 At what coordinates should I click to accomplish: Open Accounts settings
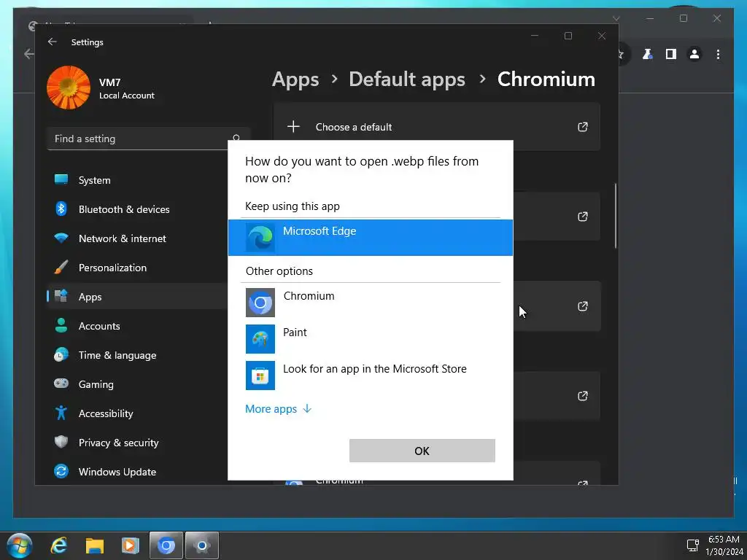137,326
